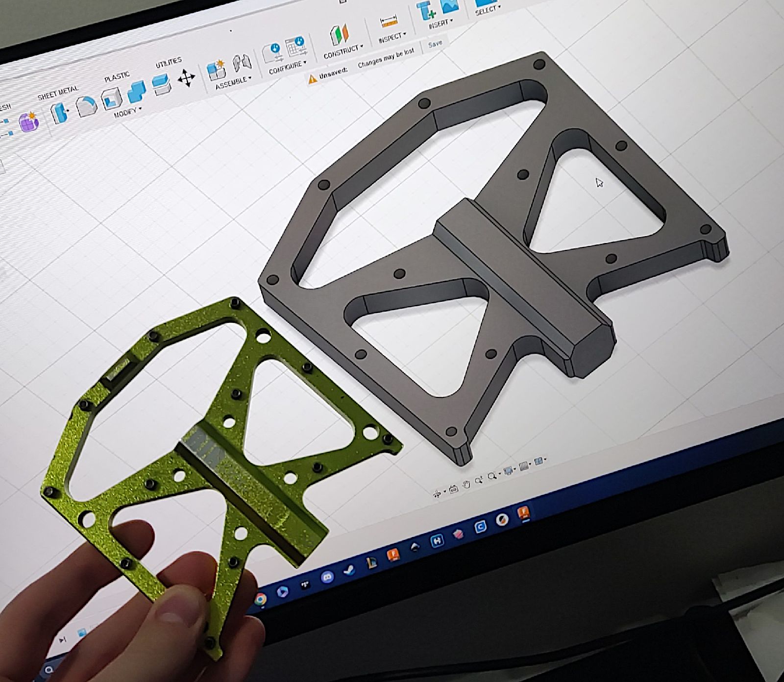Click the 'Changes may be lost' text
The width and height of the screenshot is (784, 682).
tap(386, 57)
